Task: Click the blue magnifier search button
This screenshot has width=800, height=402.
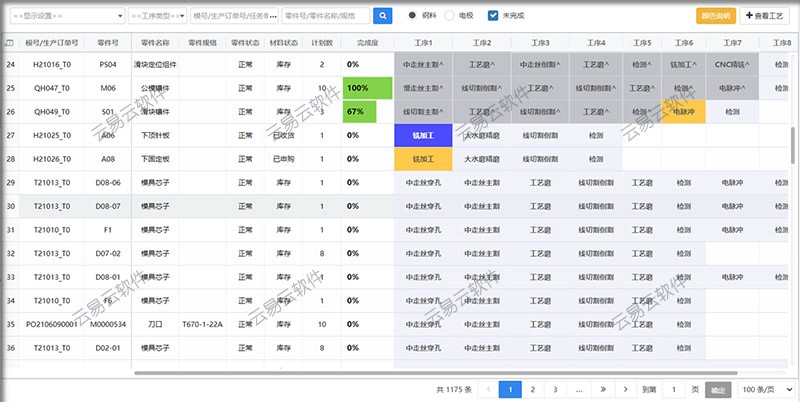Action: (383, 16)
